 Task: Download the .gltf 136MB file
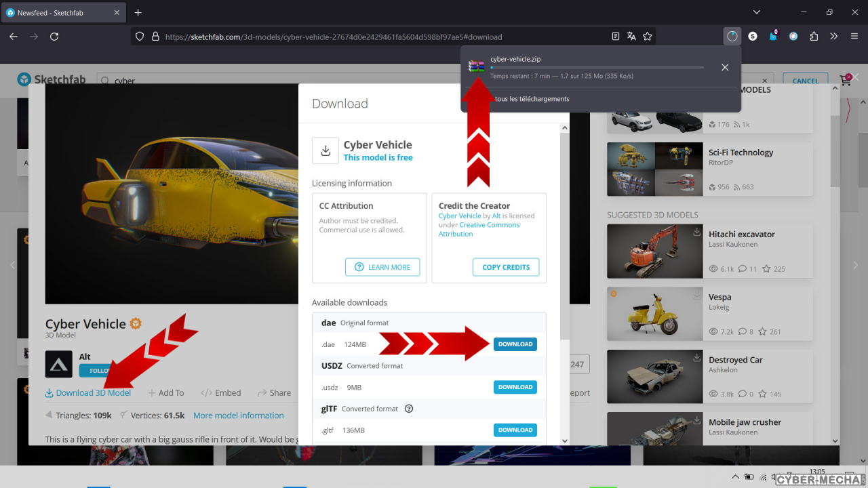tap(515, 430)
